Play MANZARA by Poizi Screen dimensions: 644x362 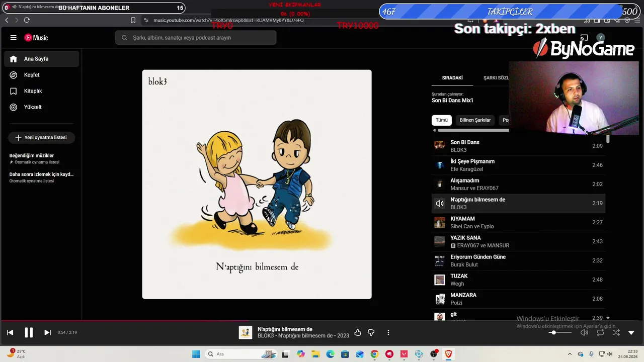pyautogui.click(x=518, y=299)
